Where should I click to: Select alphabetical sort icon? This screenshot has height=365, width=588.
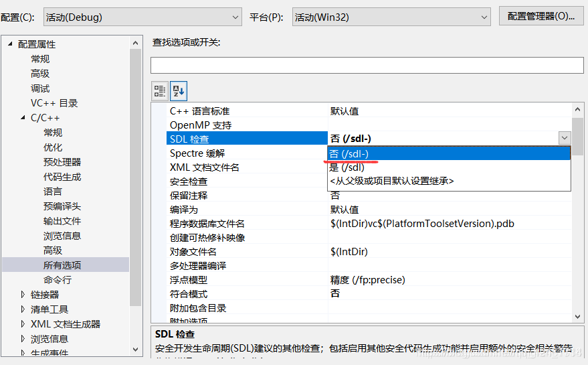tap(179, 91)
